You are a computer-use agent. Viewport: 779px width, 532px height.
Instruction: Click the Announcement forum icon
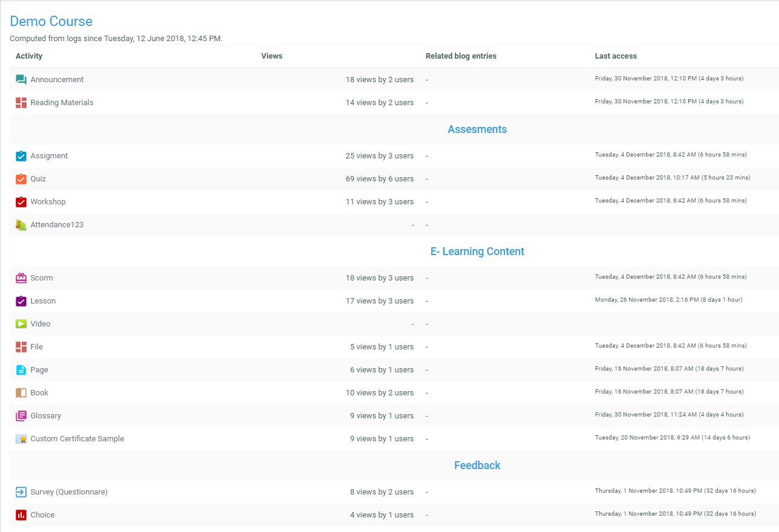pyautogui.click(x=21, y=80)
